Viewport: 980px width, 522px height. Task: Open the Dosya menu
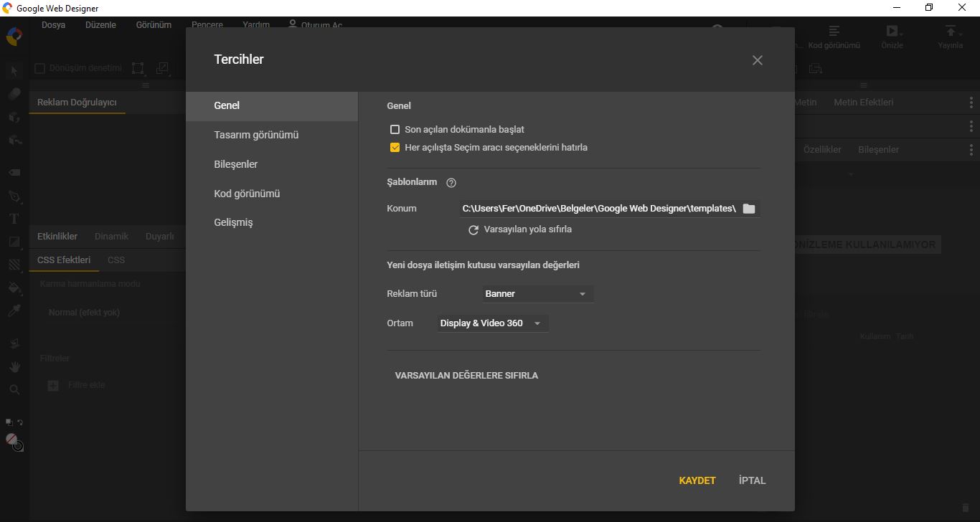tap(53, 25)
